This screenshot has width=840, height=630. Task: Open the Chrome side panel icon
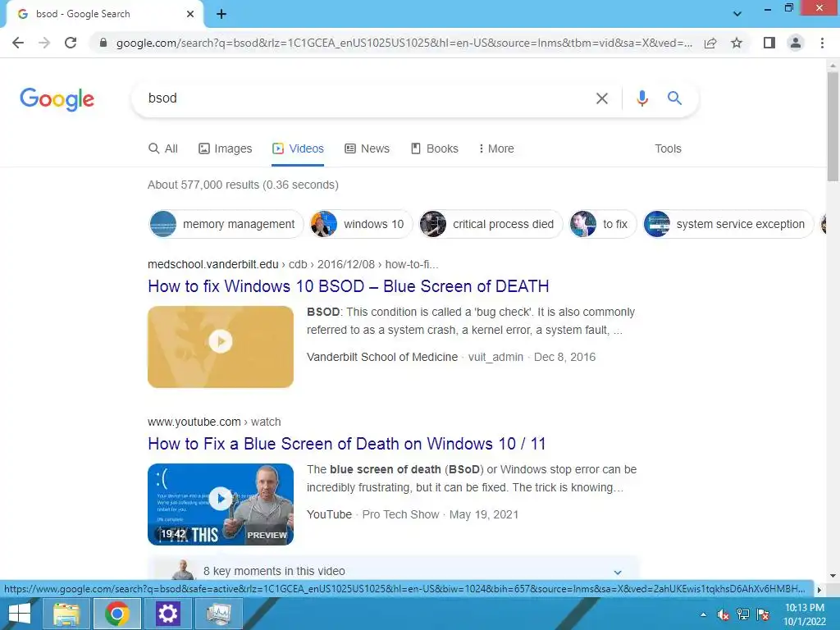pos(769,43)
